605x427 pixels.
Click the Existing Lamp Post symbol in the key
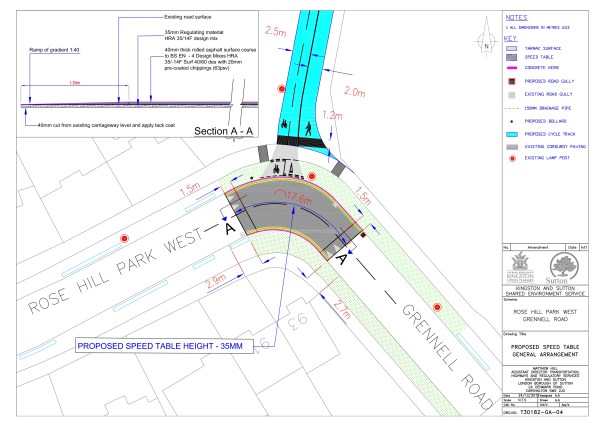tap(512, 158)
